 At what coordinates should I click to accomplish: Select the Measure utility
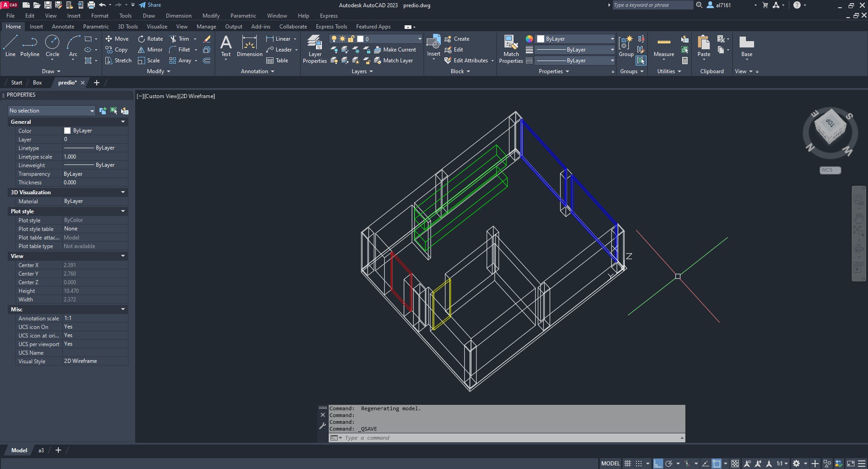pyautogui.click(x=664, y=46)
